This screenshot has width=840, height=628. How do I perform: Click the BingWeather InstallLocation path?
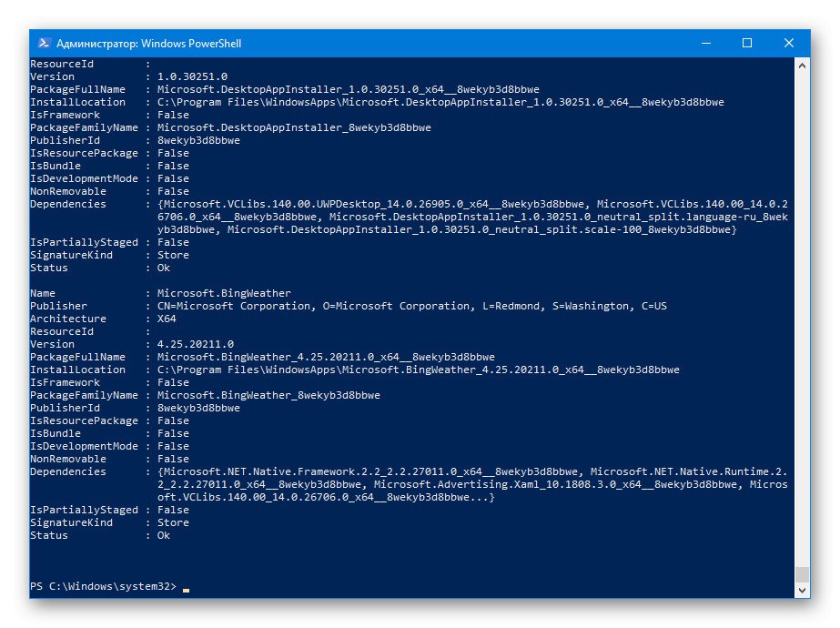[418, 370]
